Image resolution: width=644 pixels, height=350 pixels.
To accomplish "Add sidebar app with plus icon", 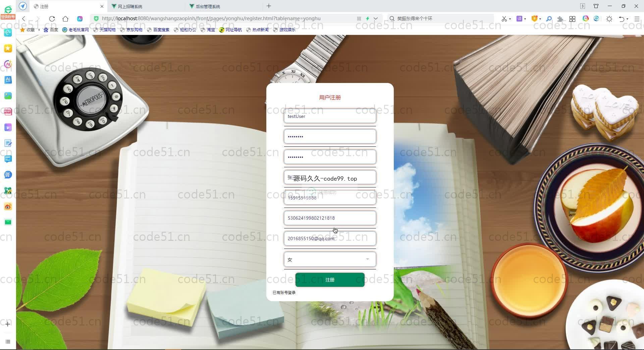I will (x=8, y=324).
